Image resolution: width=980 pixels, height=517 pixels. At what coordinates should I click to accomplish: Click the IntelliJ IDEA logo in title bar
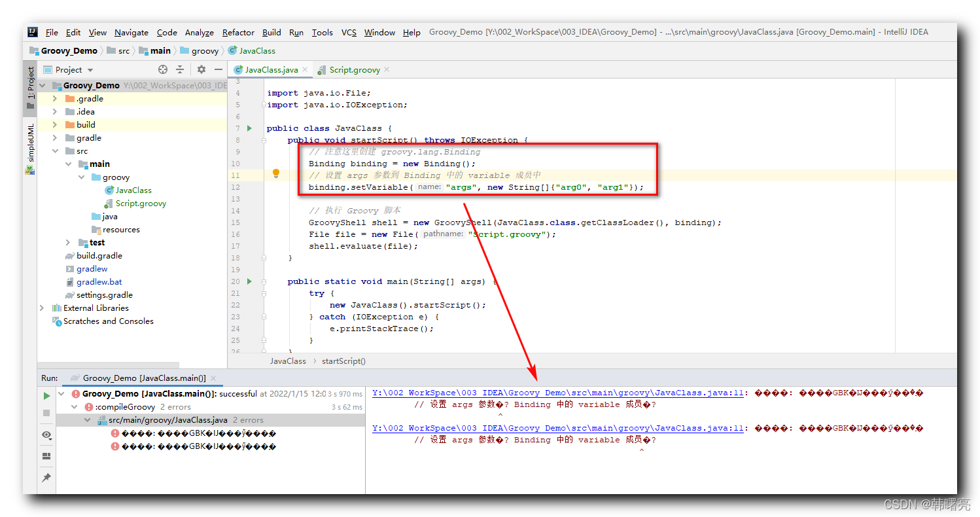tap(33, 32)
